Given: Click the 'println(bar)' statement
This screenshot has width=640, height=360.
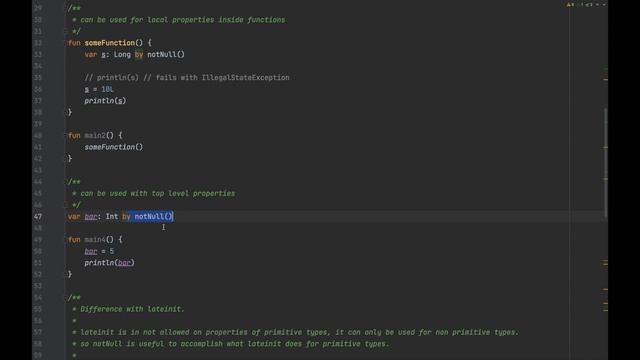Looking at the screenshot, I should tap(109, 262).
